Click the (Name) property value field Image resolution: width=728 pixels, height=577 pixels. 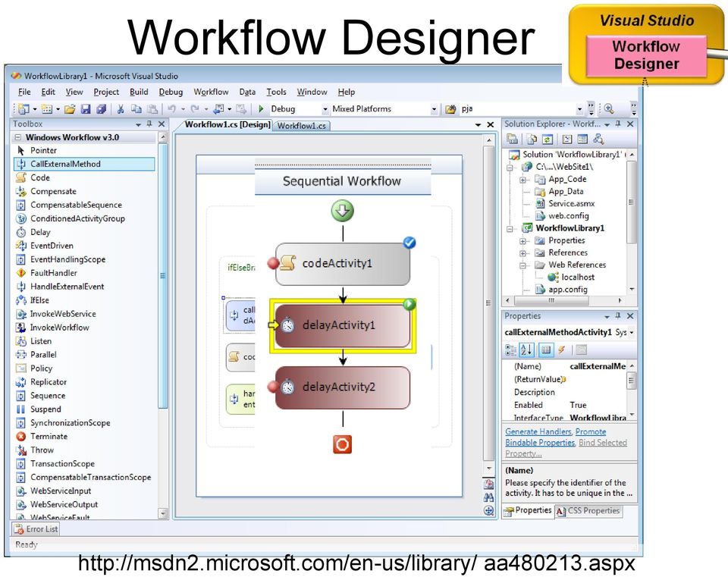(598, 367)
